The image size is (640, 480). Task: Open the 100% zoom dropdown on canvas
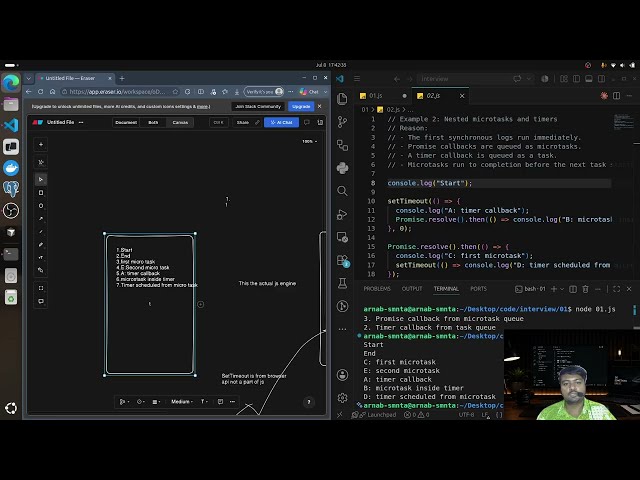309,141
